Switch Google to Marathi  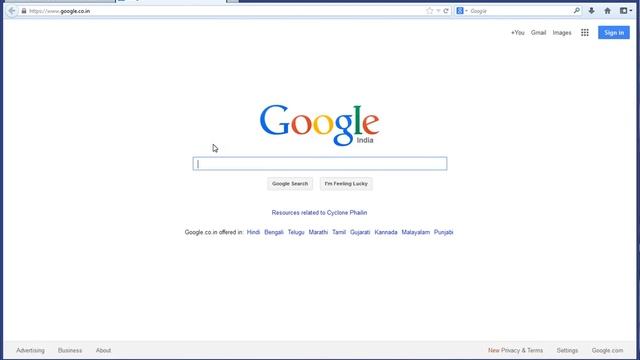click(318, 232)
